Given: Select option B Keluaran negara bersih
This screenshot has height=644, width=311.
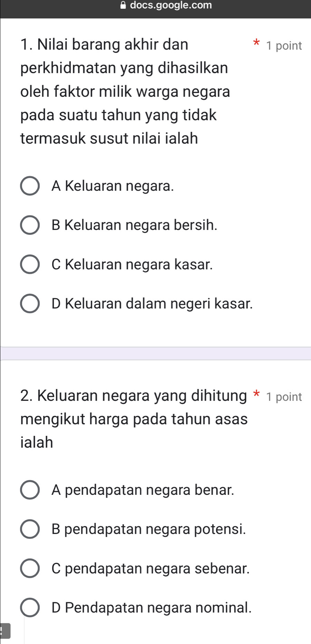Looking at the screenshot, I should pos(30,225).
